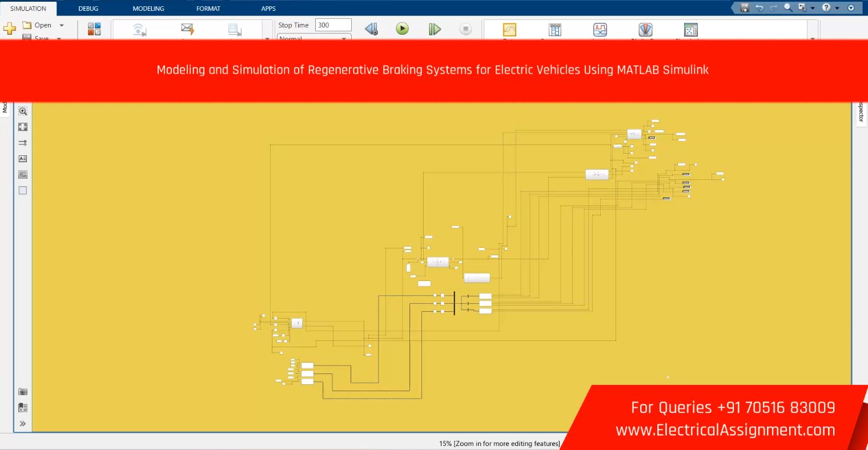This screenshot has width=868, height=450.
Task: Switch to the MODELING tab
Action: 148,9
